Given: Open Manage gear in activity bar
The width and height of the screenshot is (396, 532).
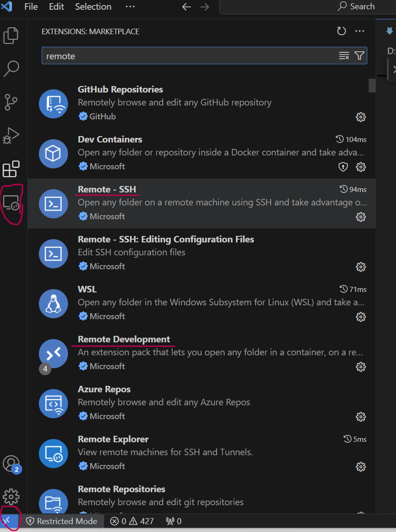Looking at the screenshot, I should click(x=11, y=497).
